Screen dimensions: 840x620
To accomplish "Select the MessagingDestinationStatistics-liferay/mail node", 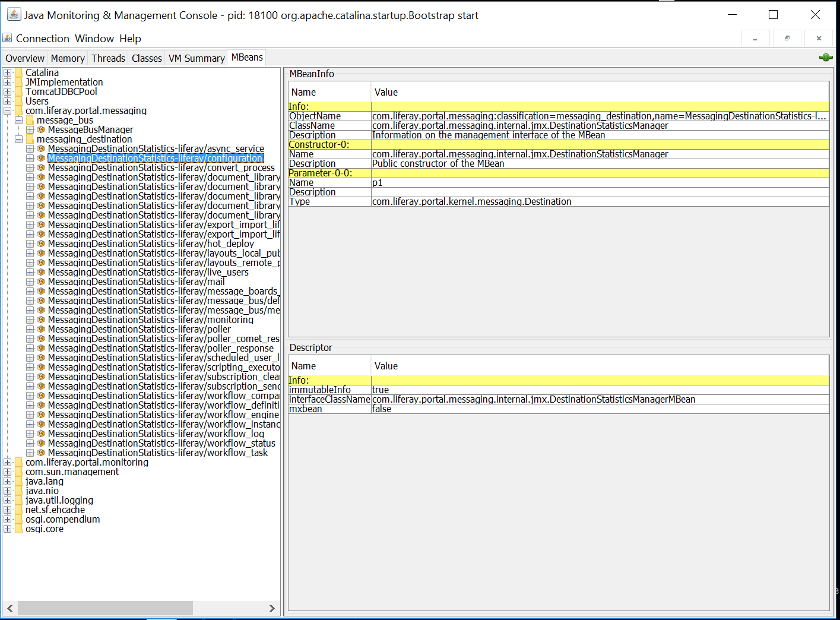I will [x=137, y=281].
